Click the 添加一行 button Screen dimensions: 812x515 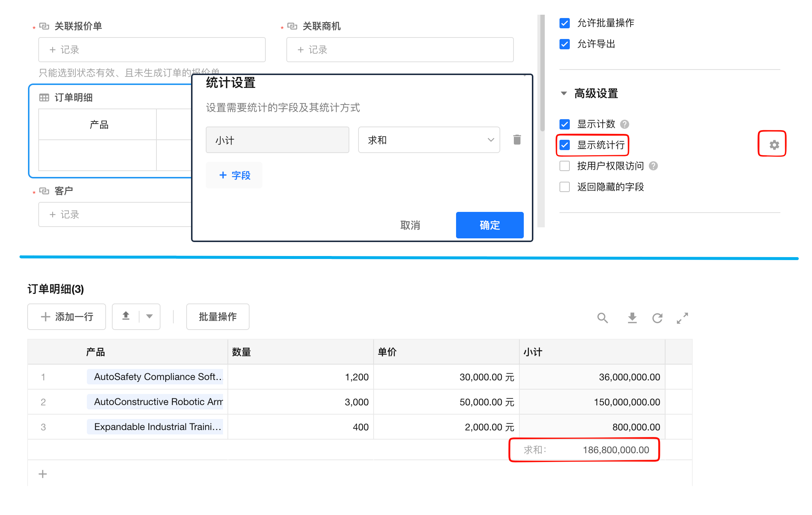click(x=67, y=316)
